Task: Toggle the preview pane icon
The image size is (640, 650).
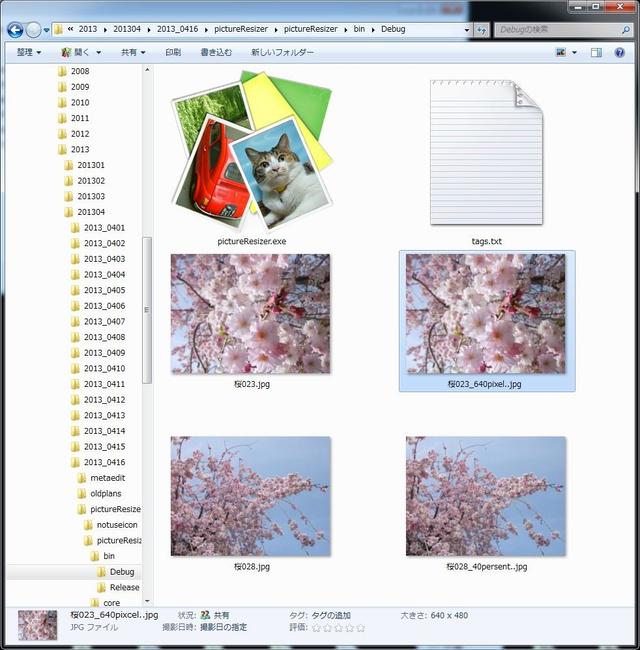Action: pyautogui.click(x=596, y=52)
